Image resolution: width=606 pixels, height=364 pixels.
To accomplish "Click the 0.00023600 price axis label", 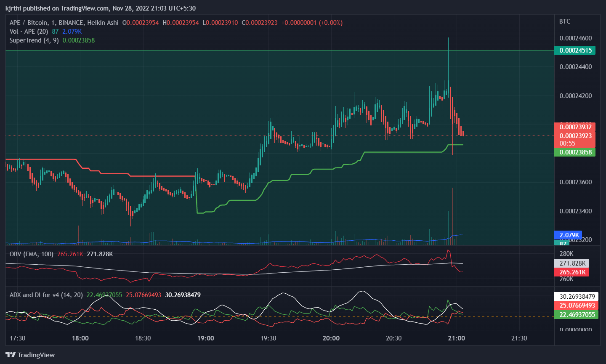I will 576,182.
